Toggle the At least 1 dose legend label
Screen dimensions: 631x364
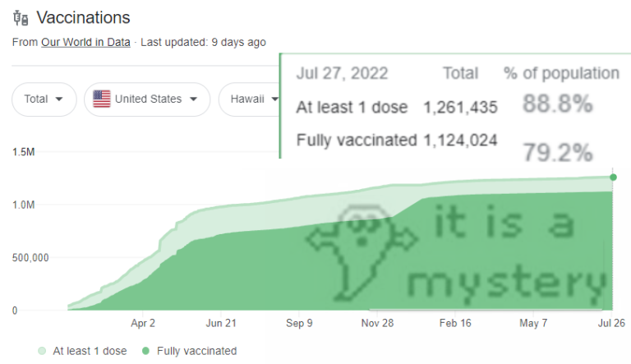click(90, 351)
